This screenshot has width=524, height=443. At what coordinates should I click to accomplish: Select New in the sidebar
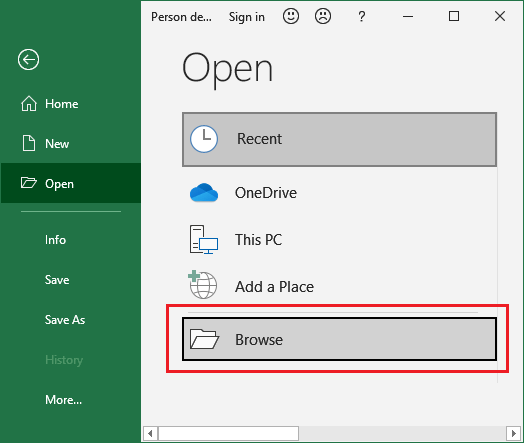[x=71, y=144]
